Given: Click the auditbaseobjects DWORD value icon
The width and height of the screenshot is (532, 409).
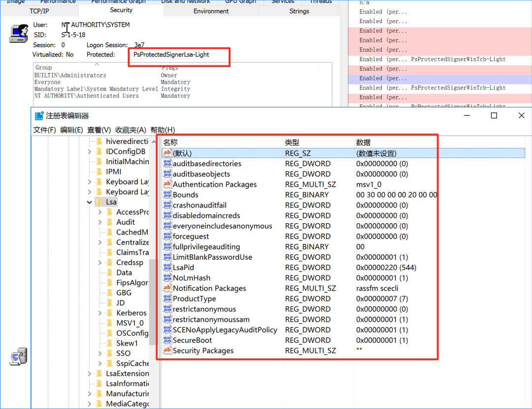Looking at the screenshot, I should pyautogui.click(x=167, y=174).
